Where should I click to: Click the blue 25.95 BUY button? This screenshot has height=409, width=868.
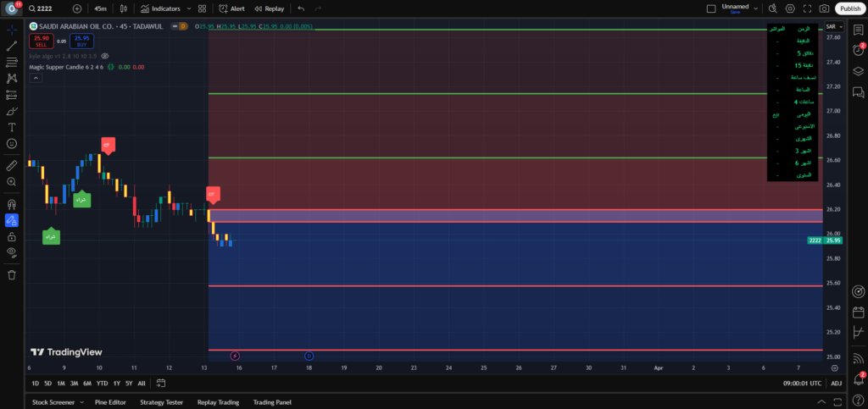(x=82, y=41)
